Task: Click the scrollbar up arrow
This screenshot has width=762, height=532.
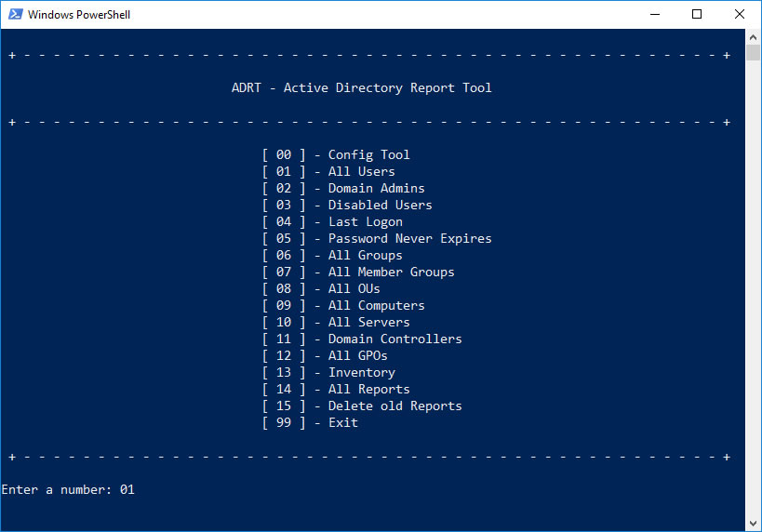Action: point(754,36)
